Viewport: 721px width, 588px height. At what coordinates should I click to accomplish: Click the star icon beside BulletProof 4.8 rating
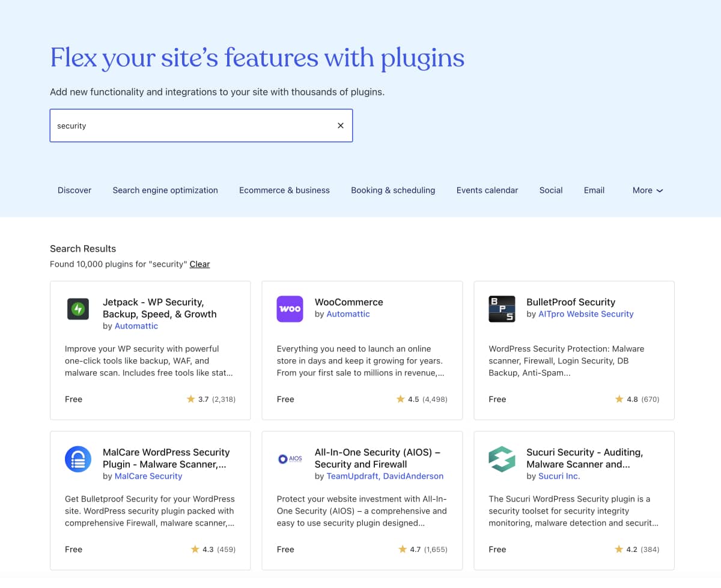click(619, 399)
